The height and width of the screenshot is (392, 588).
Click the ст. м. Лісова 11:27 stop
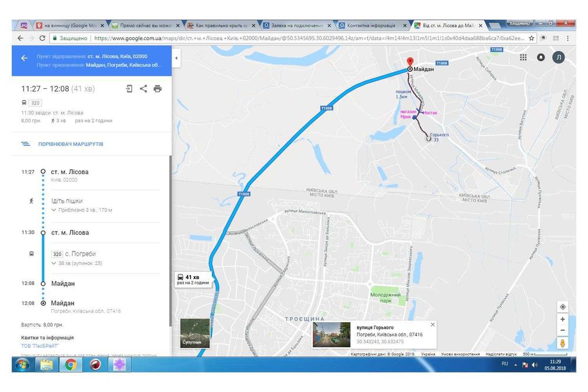[x=70, y=172]
